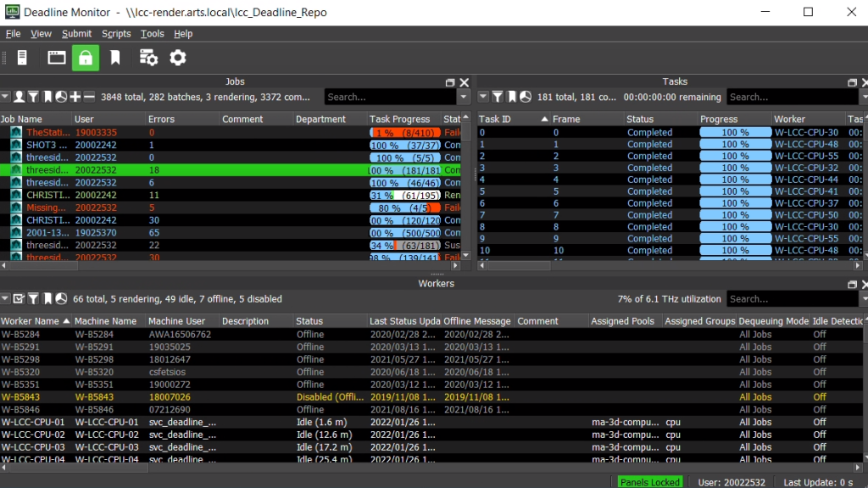Click the job icon of the 2001-13... row
Image resolution: width=868 pixels, height=488 pixels.
click(16, 232)
